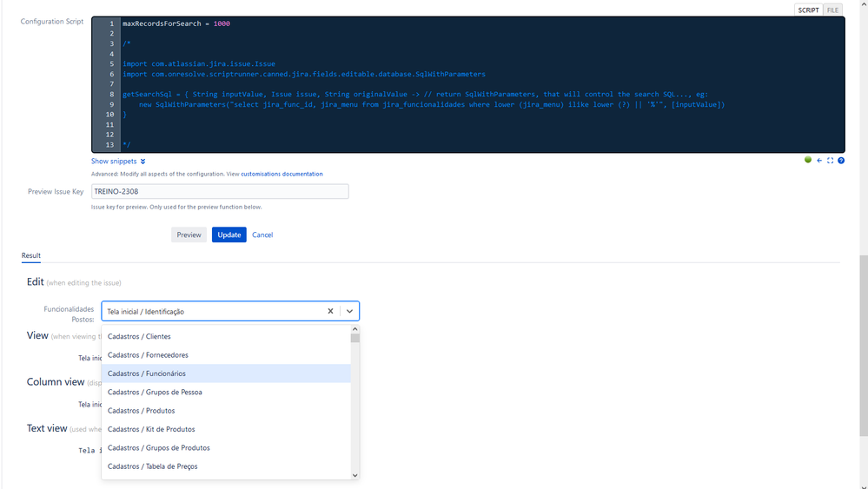Select Cadastros / Clientes option
868x489 pixels.
226,336
